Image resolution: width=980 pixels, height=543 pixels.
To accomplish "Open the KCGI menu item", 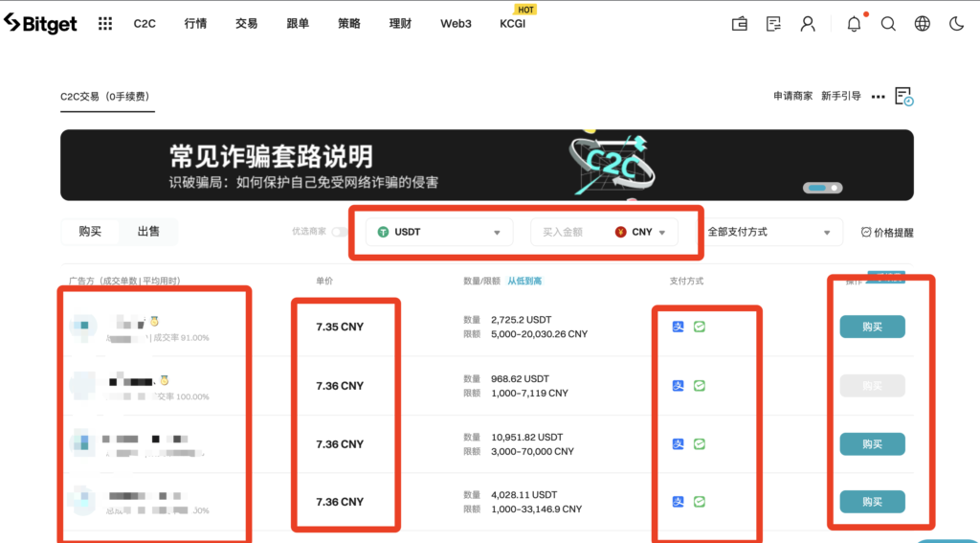I will tap(513, 24).
